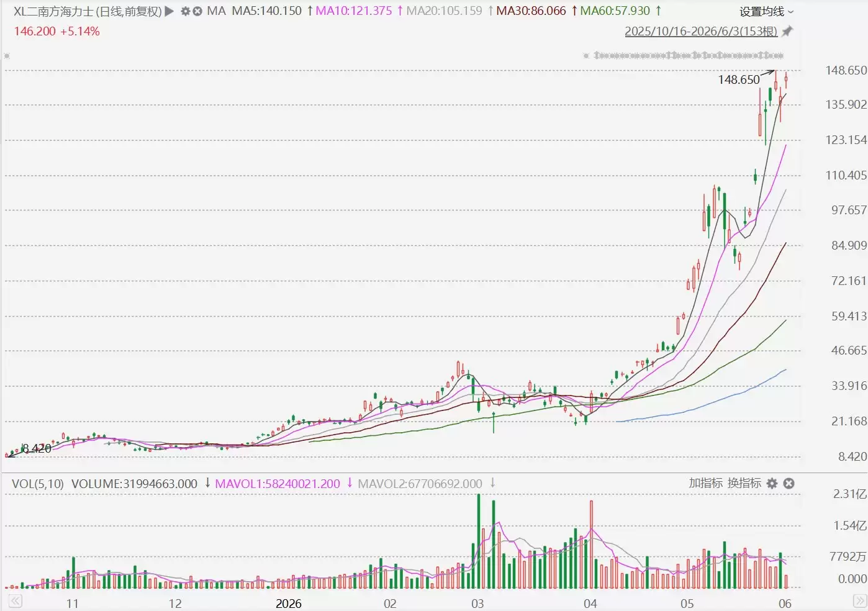Click the 110.405 price axis label
Screen dimensions: 868x611
click(x=846, y=175)
